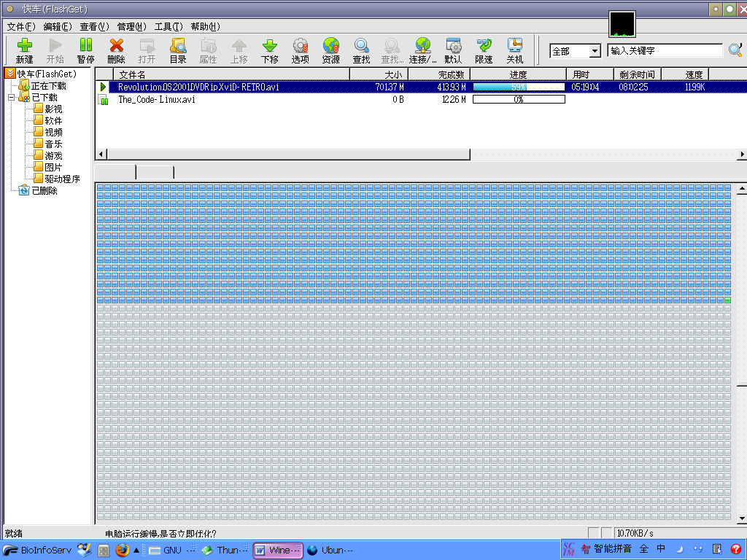This screenshot has width=747, height=560.
Task: Select the 影视 category folder
Action: point(53,109)
